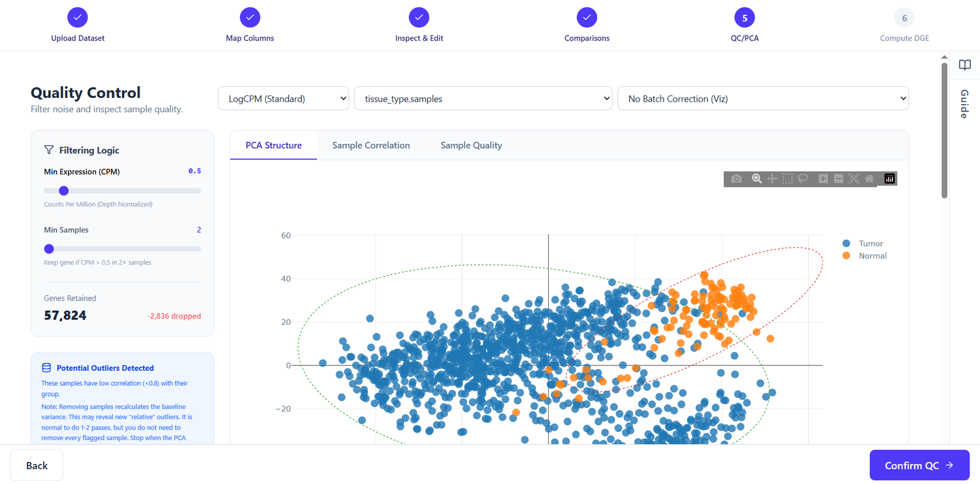Click the y-axis tick label −20
980x484 pixels.
[x=283, y=409]
